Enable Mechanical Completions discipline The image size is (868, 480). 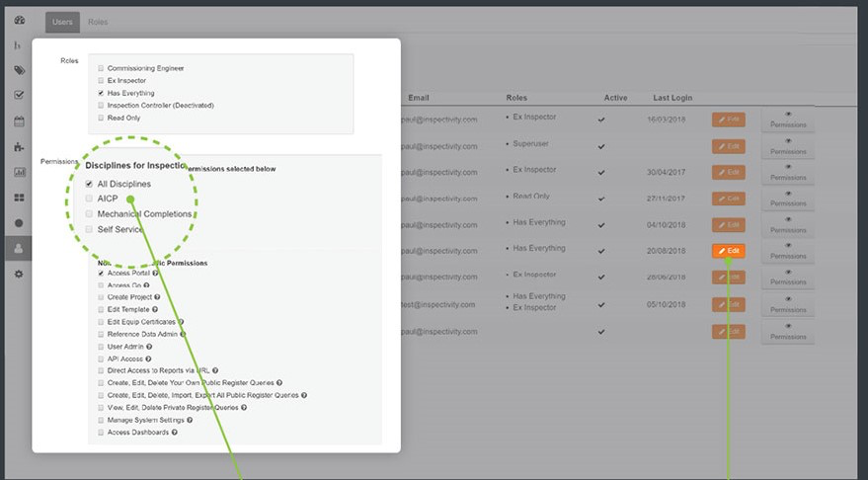point(89,213)
